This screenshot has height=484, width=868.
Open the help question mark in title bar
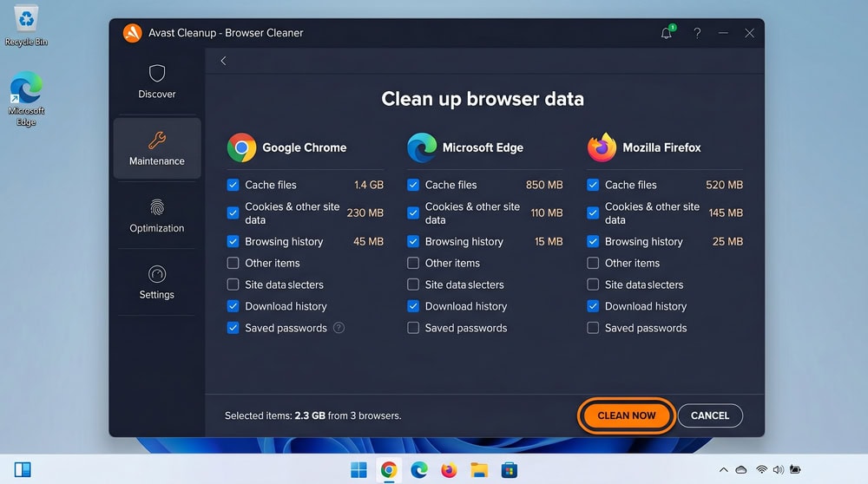(x=697, y=33)
